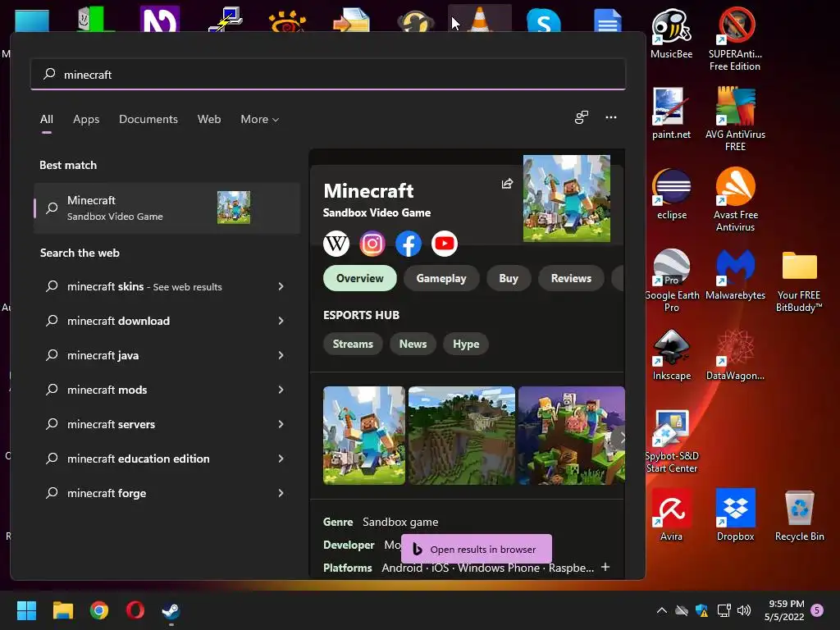Open Avast Free Antivirus desktop icon
Image resolution: width=840 pixels, height=630 pixels.
pos(735,200)
